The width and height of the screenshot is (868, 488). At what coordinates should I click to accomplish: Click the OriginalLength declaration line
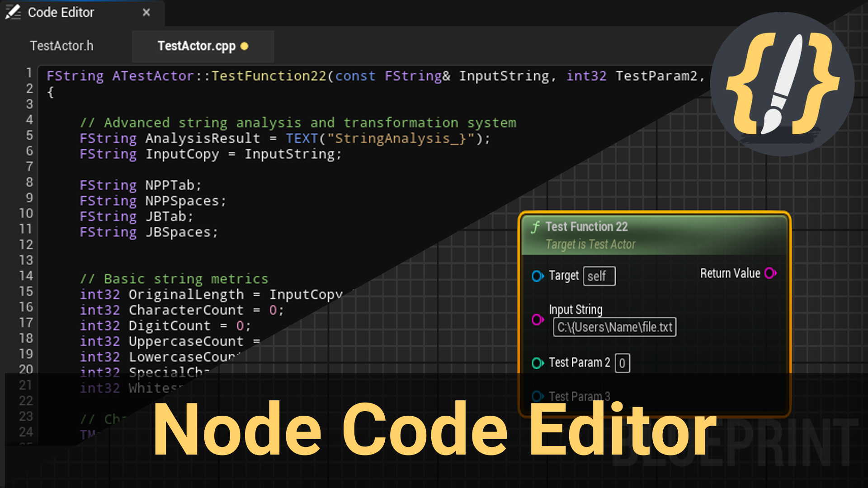coord(211,295)
